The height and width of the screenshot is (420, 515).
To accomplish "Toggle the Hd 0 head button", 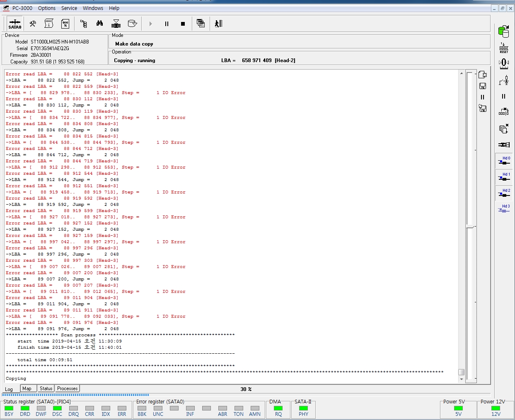I will [504, 161].
